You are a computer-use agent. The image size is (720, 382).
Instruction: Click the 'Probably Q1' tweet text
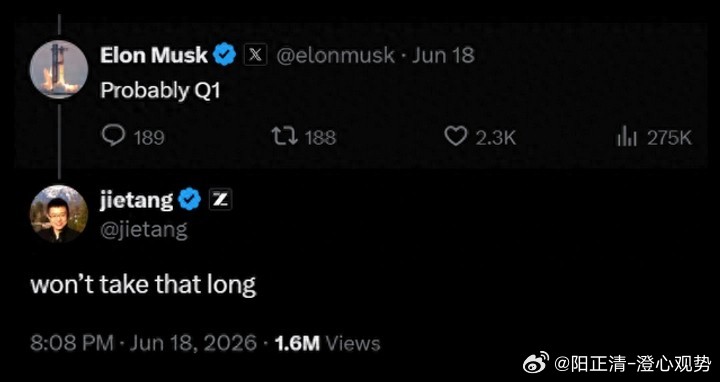161,91
